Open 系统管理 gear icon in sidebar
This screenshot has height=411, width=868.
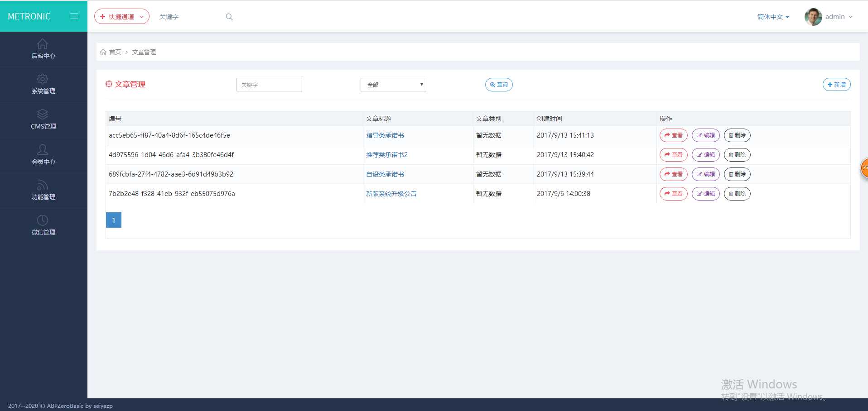click(43, 79)
